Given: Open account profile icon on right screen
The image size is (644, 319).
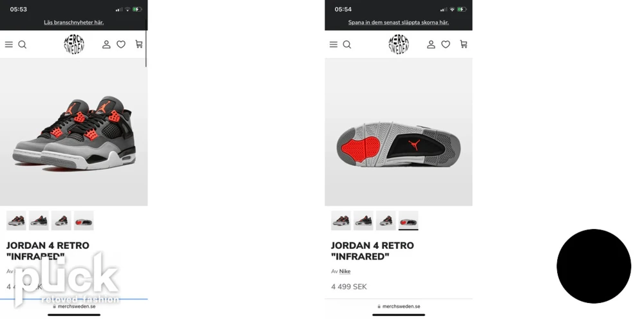Looking at the screenshot, I should [431, 44].
